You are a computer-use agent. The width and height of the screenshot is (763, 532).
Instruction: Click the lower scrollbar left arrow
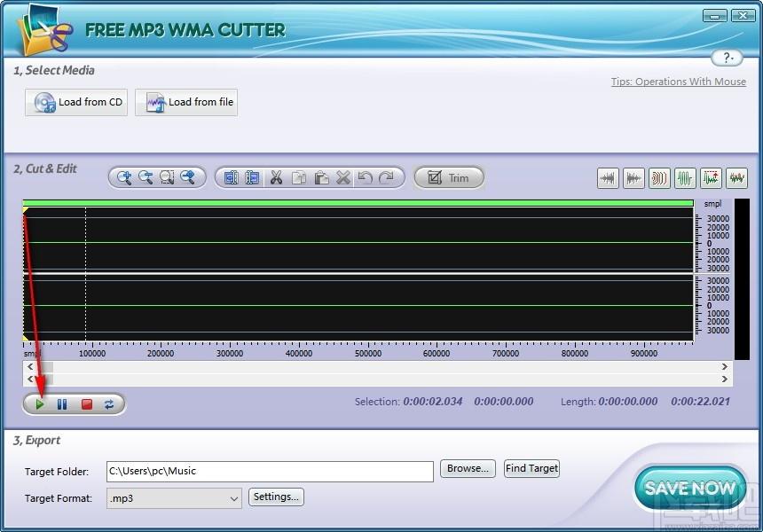(31, 379)
